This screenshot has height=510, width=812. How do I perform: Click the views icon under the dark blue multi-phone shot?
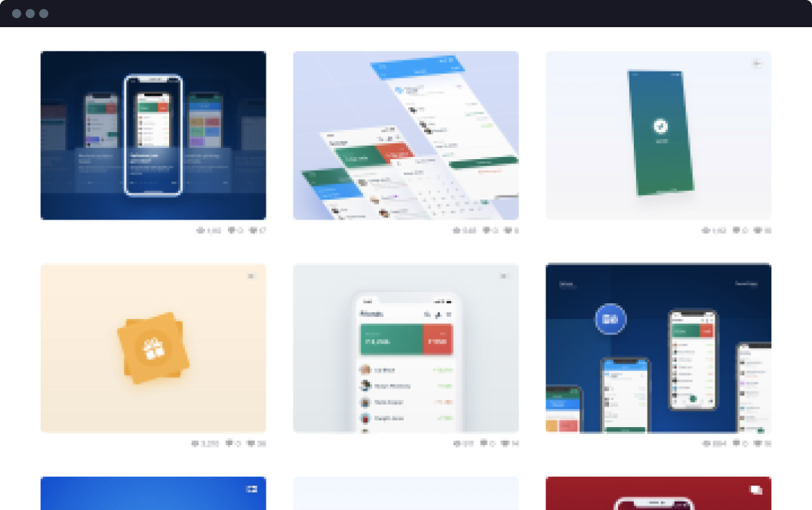click(707, 444)
